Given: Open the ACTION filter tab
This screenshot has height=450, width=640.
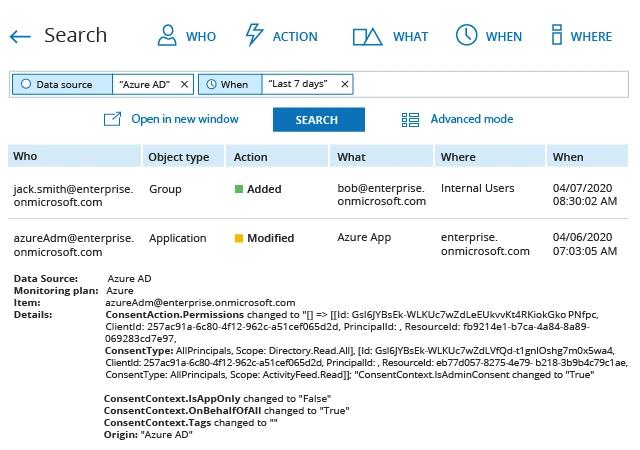Looking at the screenshot, I should tap(281, 35).
